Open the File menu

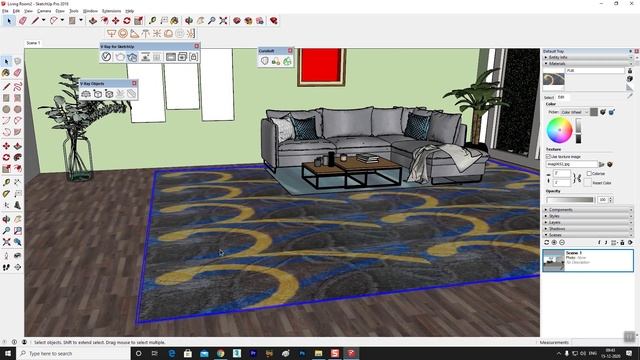tap(5, 11)
